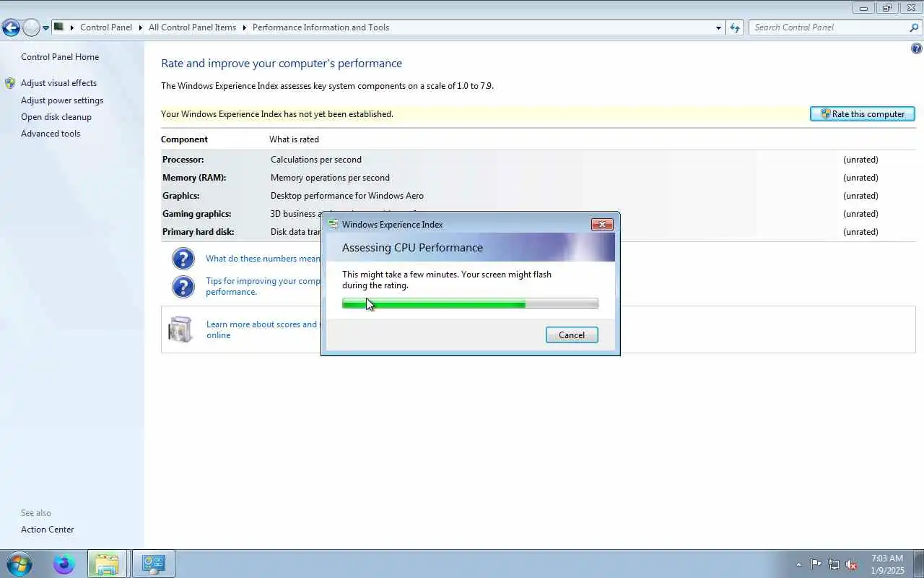This screenshot has width=924, height=578.
Task: Click the Windows Experience Index dialog title icon
Action: pos(333,225)
